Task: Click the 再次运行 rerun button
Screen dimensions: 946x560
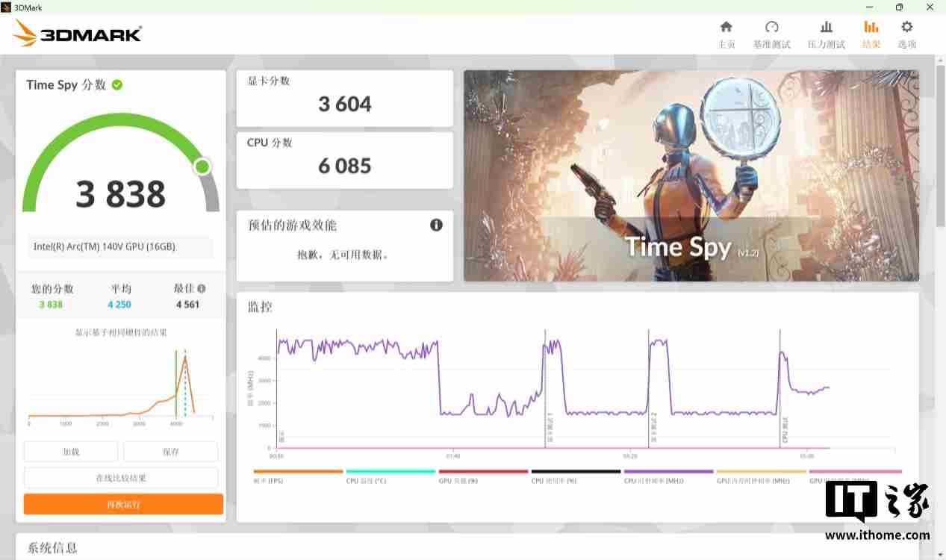Action: [122, 504]
